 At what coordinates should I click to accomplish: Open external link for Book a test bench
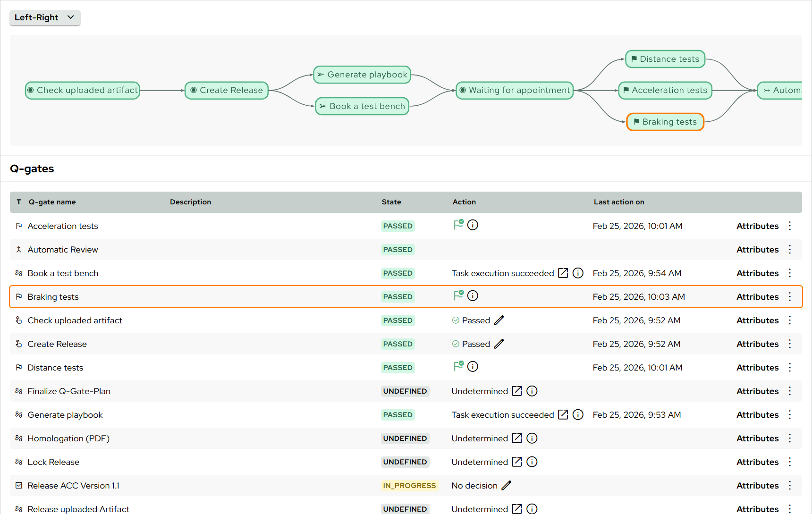tap(563, 273)
